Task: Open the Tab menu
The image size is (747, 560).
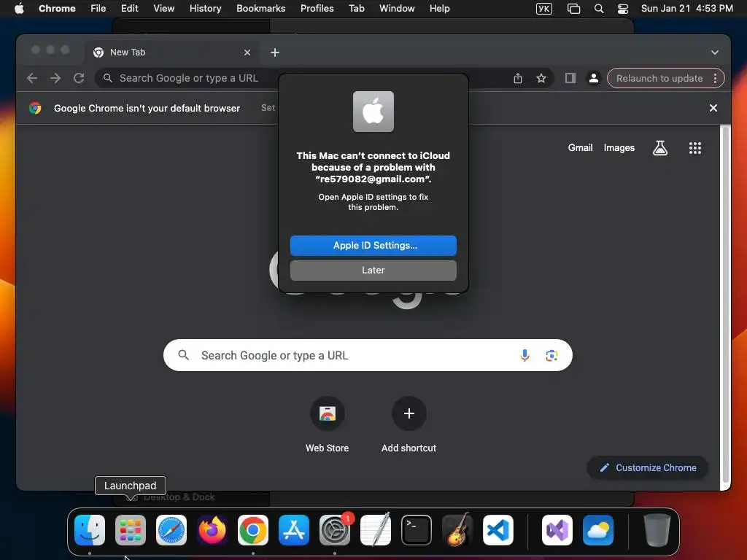Action: [356, 9]
